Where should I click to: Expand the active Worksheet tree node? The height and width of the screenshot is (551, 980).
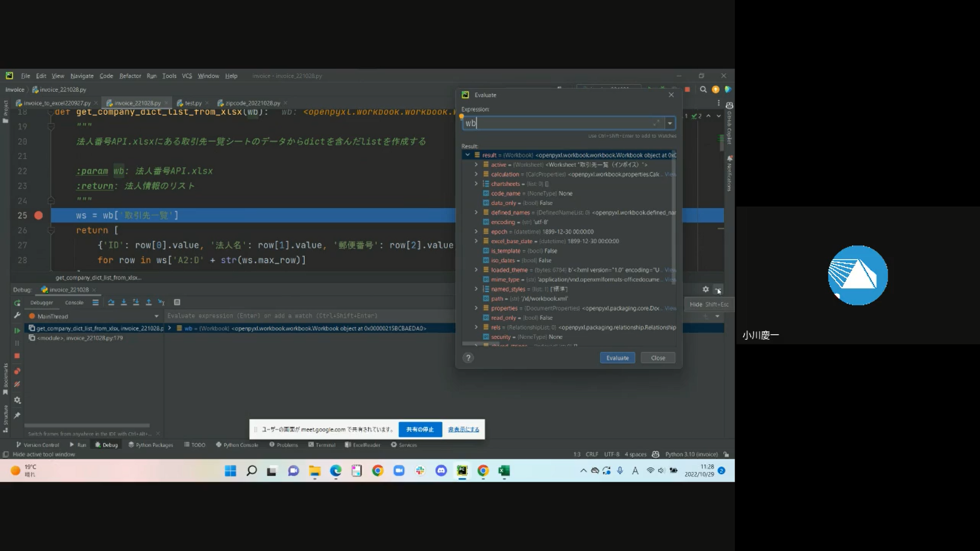click(x=476, y=165)
